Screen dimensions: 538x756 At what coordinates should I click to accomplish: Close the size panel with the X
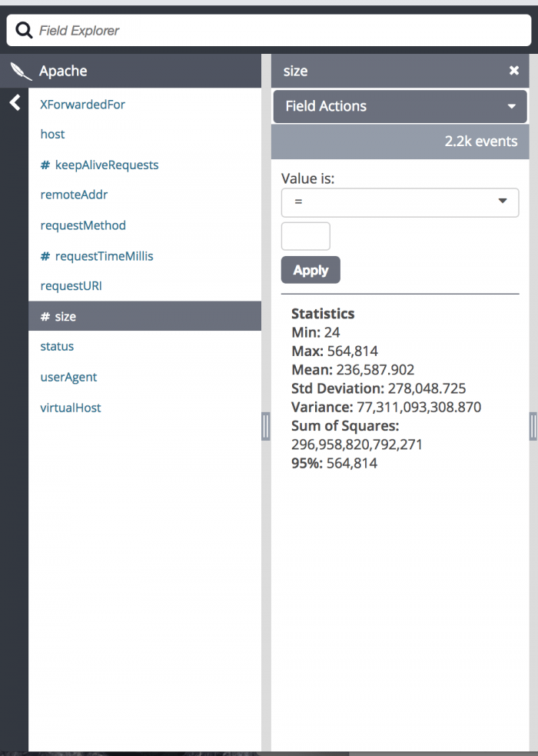coord(514,71)
